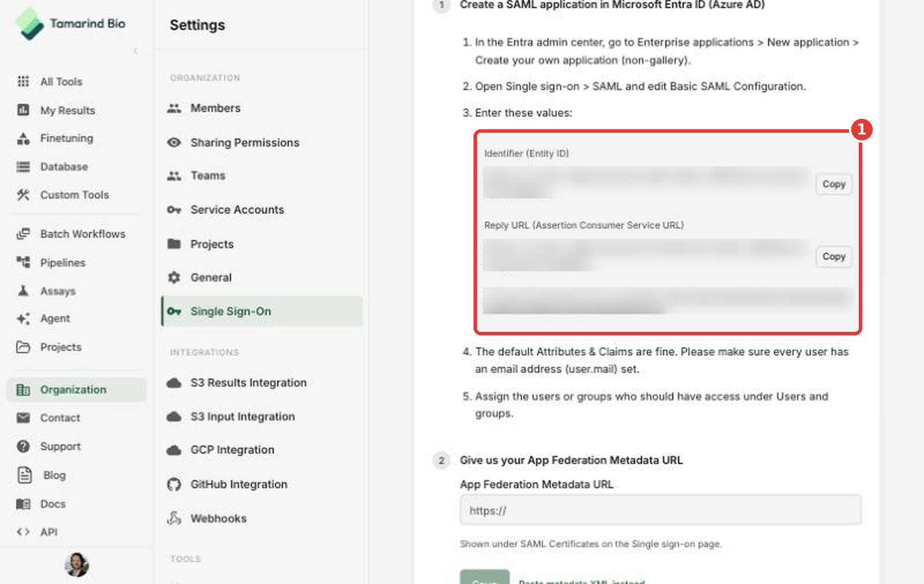Open My Results chart icon
924x584 pixels.
(23, 110)
